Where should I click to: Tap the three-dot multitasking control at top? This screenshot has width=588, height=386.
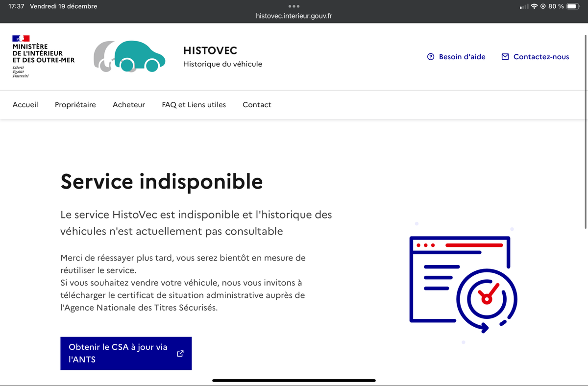pyautogui.click(x=294, y=6)
